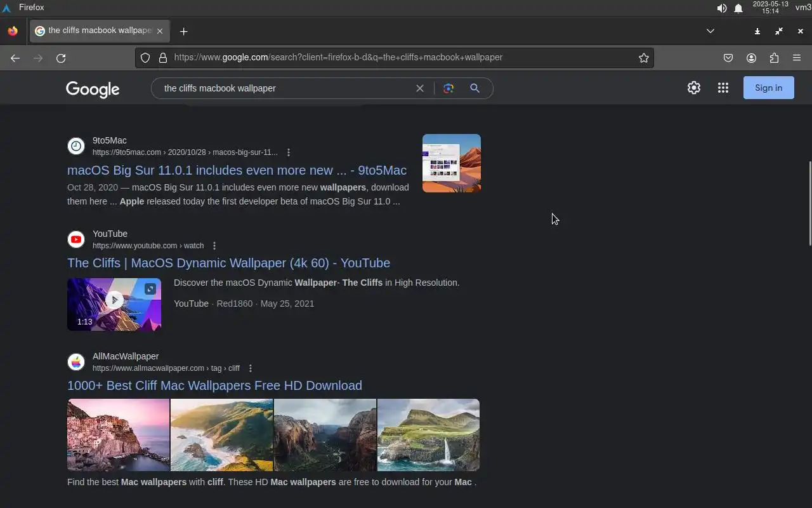Open macOS Big Sur 11.0.1 9to5Mac link
The image size is (812, 508).
(x=237, y=170)
